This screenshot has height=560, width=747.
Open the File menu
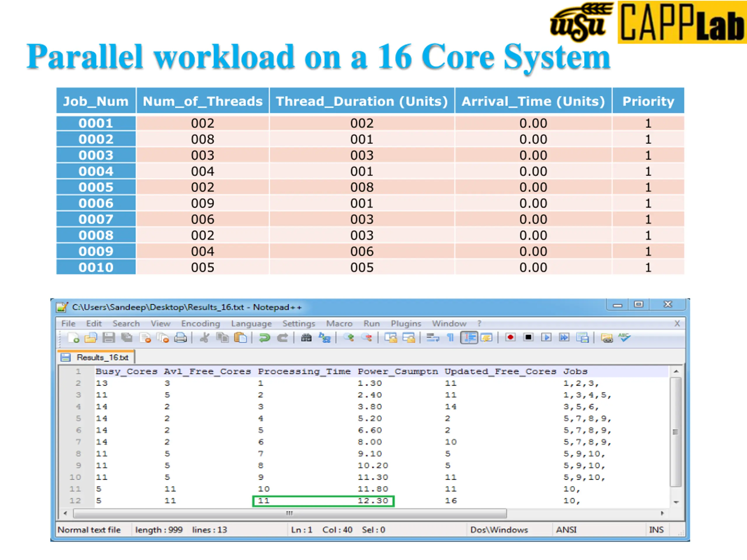pyautogui.click(x=68, y=323)
